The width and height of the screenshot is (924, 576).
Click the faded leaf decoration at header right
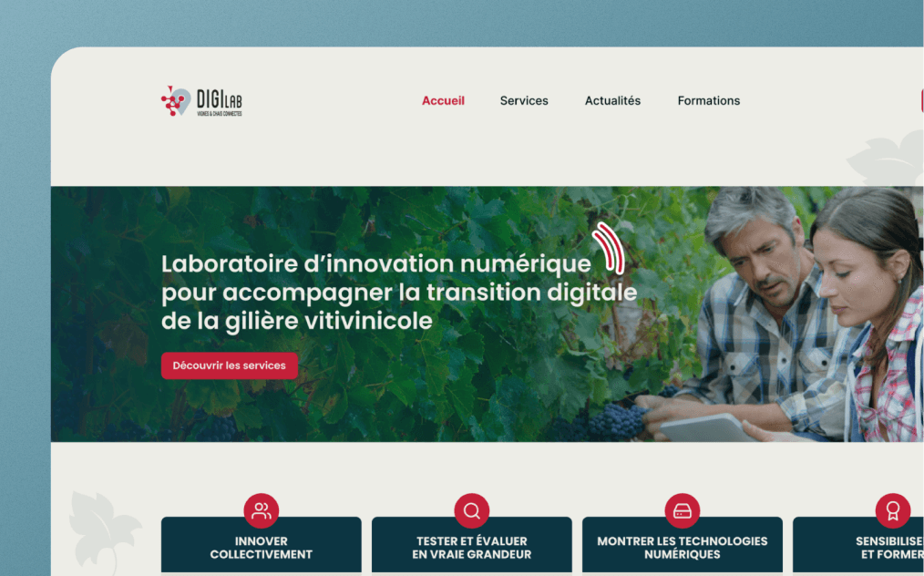(886, 159)
